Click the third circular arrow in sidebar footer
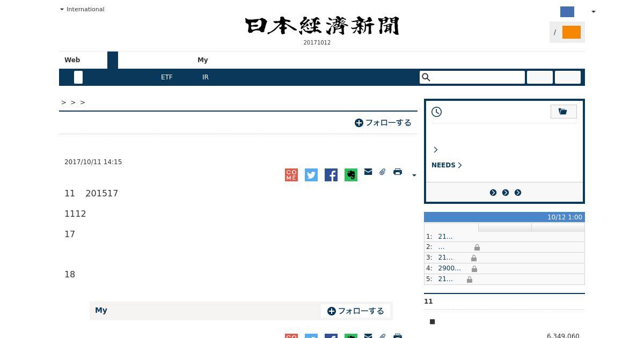644x338 pixels. [x=518, y=193]
